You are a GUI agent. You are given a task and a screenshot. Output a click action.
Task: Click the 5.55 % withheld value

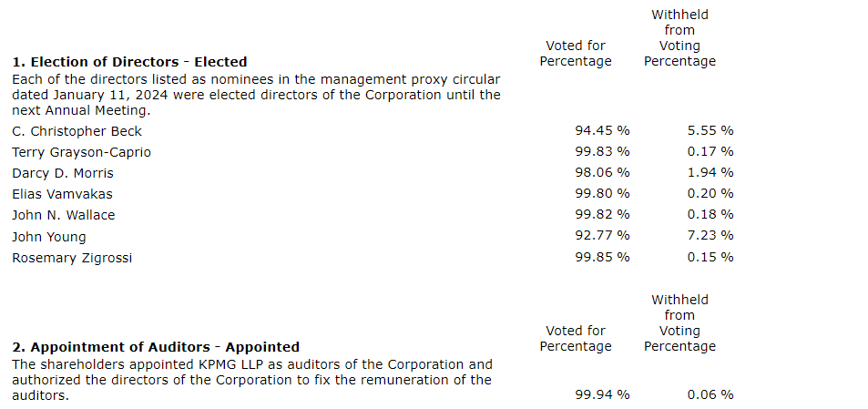(x=710, y=131)
